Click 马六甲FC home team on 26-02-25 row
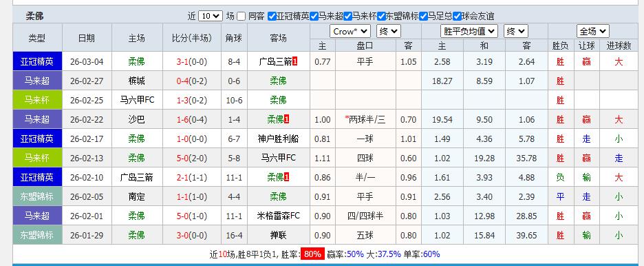This screenshot has height=266, width=644. (137, 100)
